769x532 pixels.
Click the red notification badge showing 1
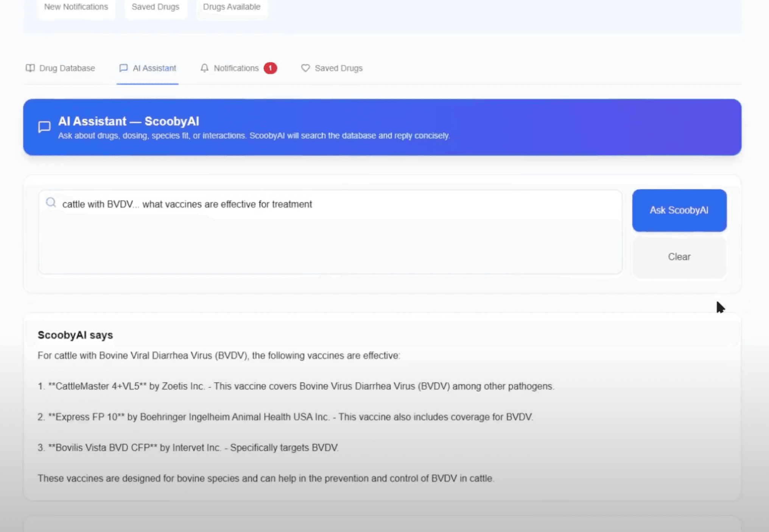click(270, 68)
